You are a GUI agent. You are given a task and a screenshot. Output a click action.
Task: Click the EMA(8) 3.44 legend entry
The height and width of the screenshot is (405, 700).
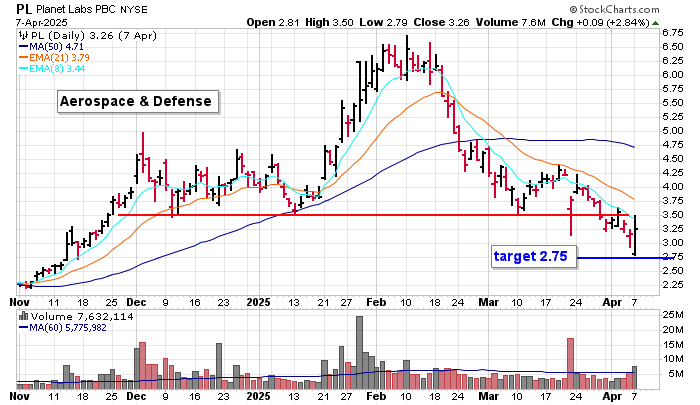(x=57, y=69)
